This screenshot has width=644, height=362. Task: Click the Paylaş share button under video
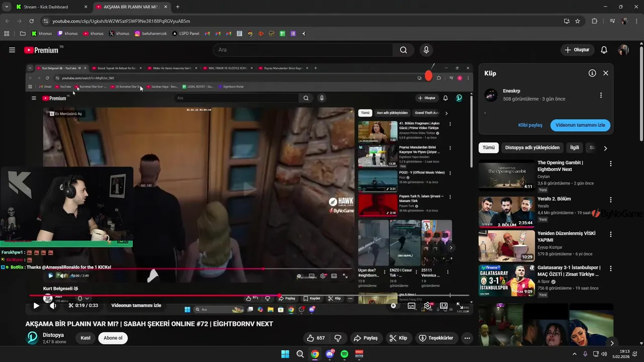(366, 338)
